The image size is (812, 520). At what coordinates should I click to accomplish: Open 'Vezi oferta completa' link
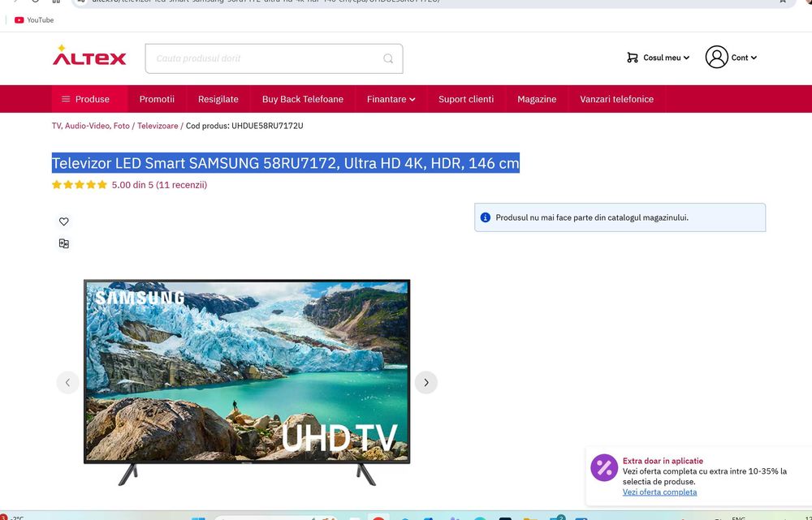click(659, 492)
